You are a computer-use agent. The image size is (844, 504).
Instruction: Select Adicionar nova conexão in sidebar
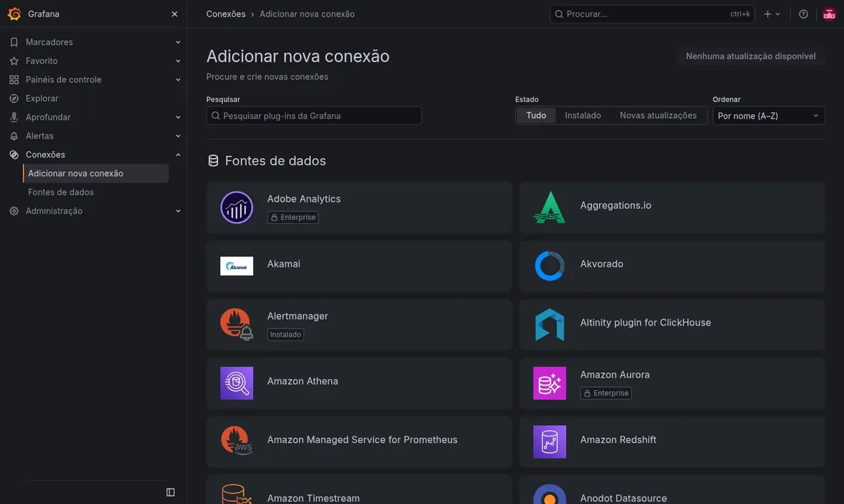pos(96,174)
